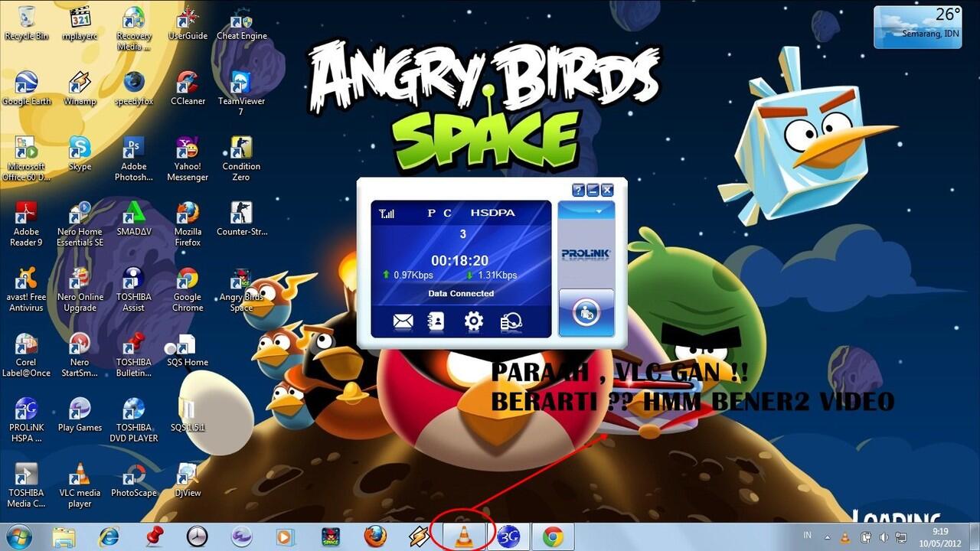Select the DjView desktop icon
Image resolution: width=980 pixels, height=551 pixels.
click(188, 480)
